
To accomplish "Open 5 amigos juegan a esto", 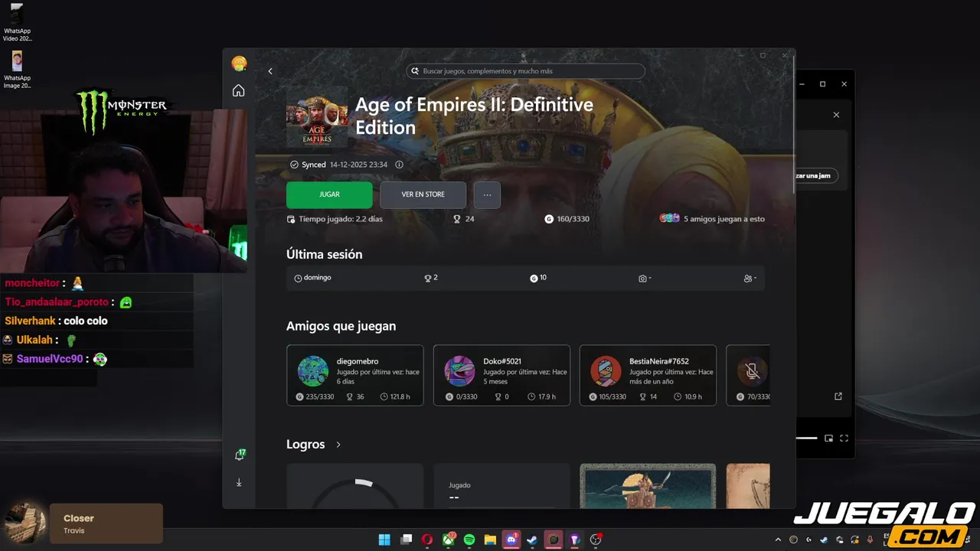I will tap(712, 219).
